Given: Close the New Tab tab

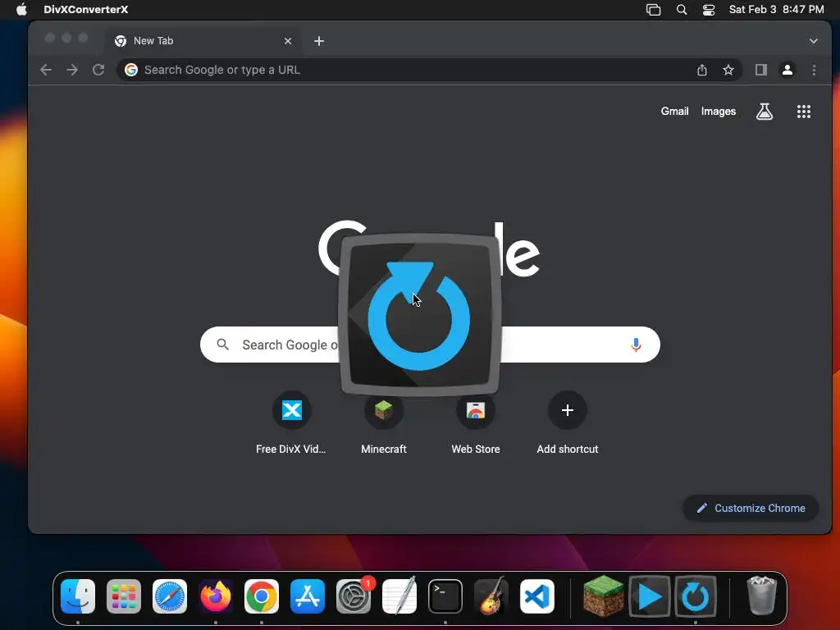Looking at the screenshot, I should click(288, 41).
